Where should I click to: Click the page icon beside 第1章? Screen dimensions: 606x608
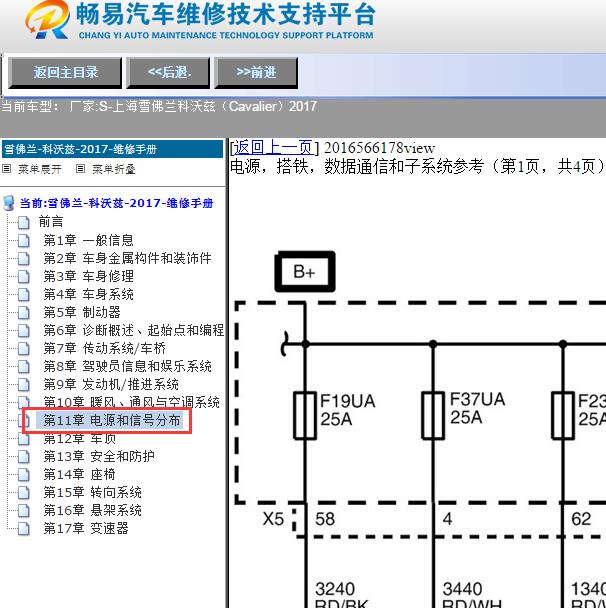(x=24, y=240)
